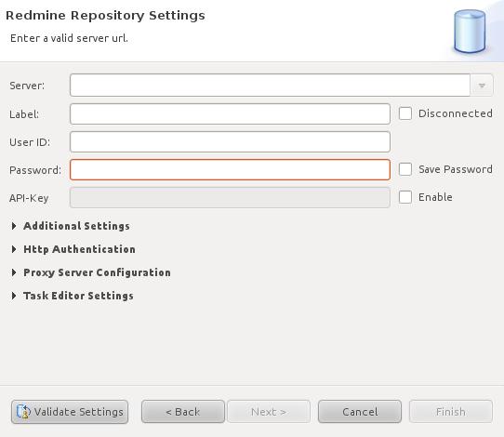Image resolution: width=504 pixels, height=437 pixels.
Task: Focus the Server URL input field
Action: point(270,86)
